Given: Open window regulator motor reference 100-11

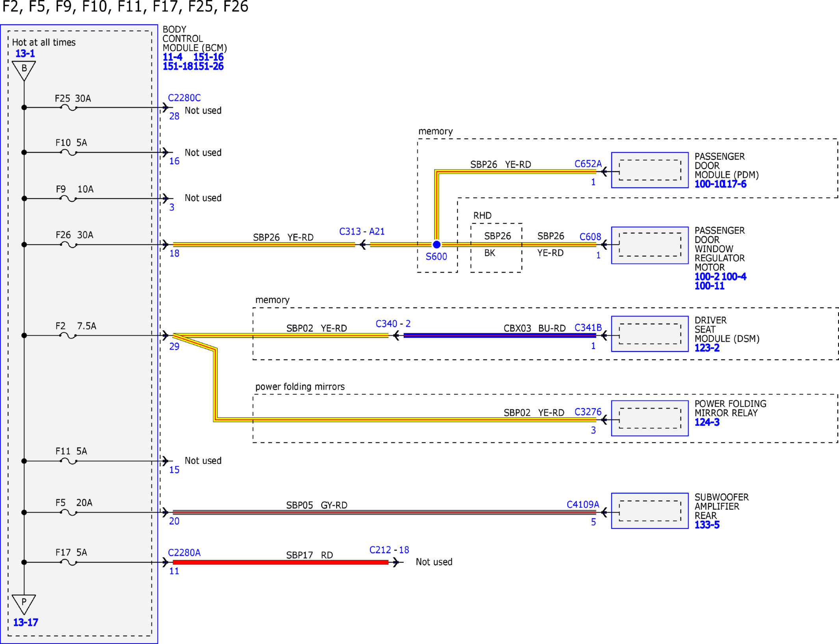Looking at the screenshot, I should (x=709, y=286).
